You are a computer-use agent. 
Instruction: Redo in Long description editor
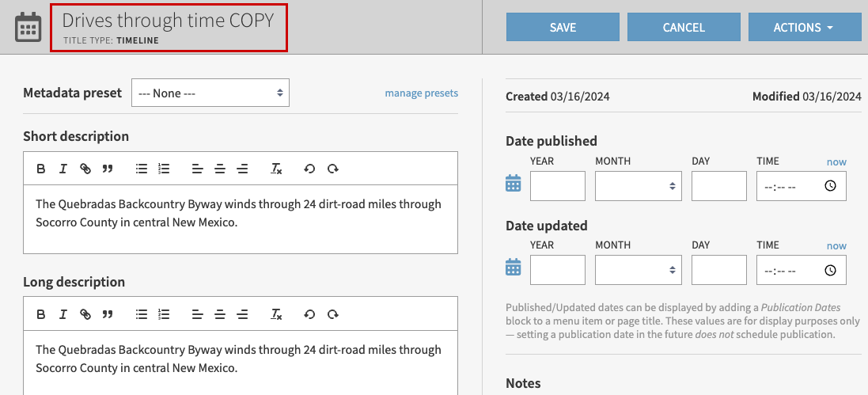pos(332,315)
